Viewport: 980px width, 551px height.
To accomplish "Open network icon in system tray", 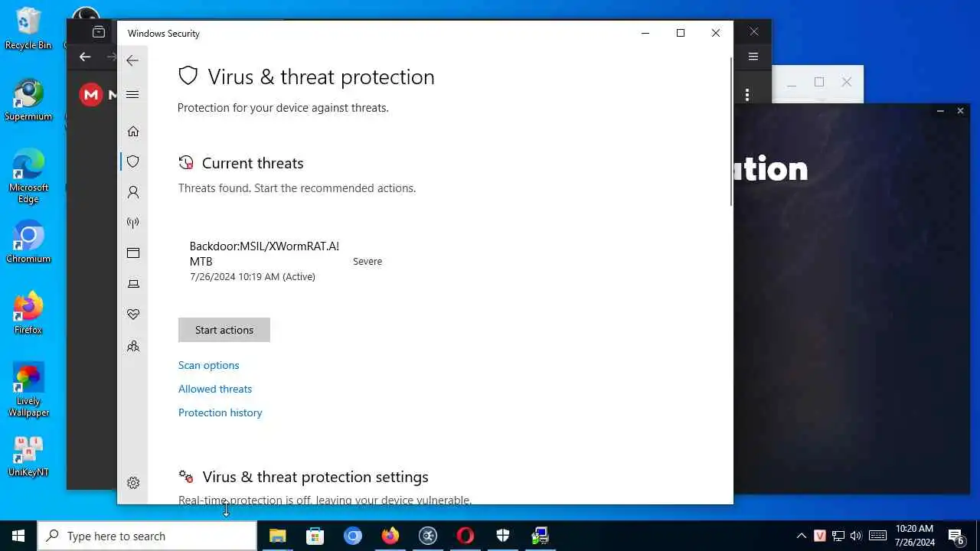I will pyautogui.click(x=838, y=536).
